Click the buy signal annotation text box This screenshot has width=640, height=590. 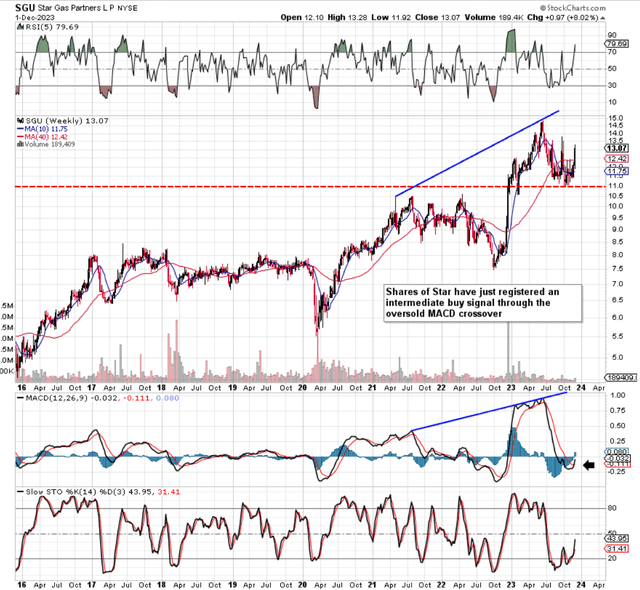tap(483, 303)
